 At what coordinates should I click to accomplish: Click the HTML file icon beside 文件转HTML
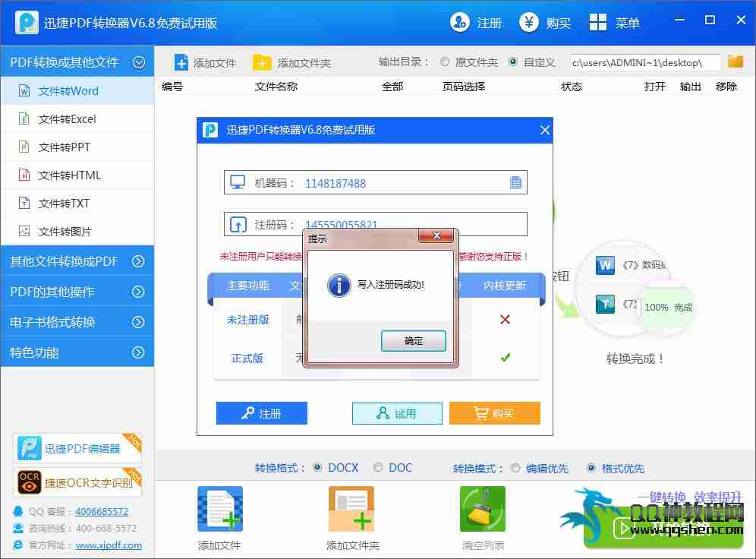point(24,175)
